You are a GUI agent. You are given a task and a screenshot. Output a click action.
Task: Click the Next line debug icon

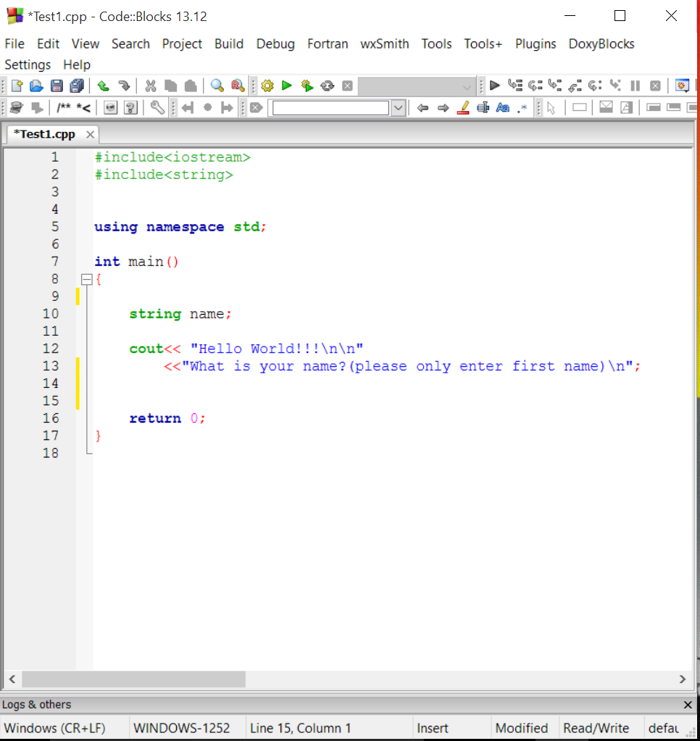click(536, 86)
